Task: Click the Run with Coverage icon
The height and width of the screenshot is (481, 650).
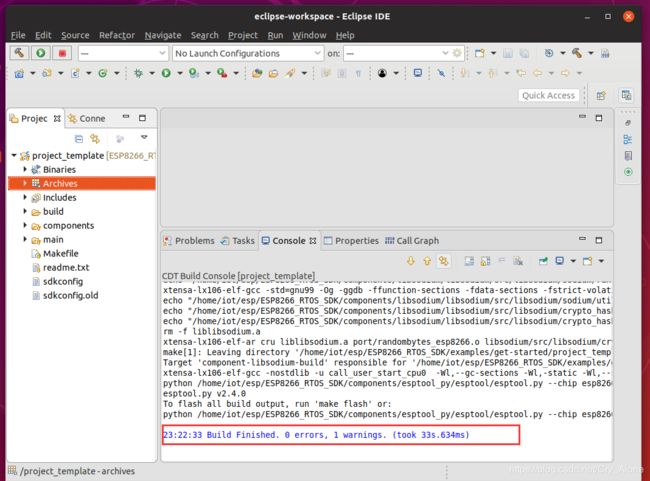Action: pyautogui.click(x=194, y=73)
